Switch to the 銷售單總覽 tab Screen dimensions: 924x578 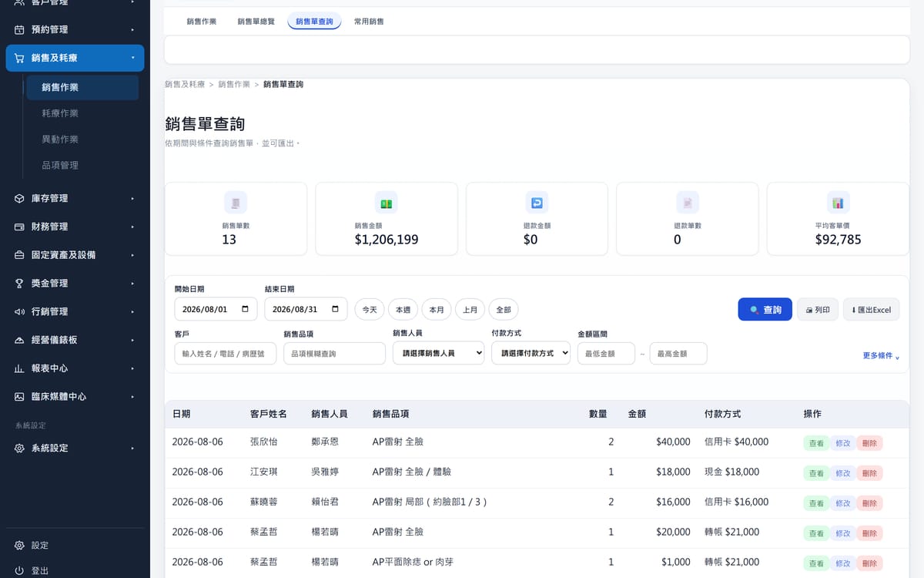tap(256, 22)
